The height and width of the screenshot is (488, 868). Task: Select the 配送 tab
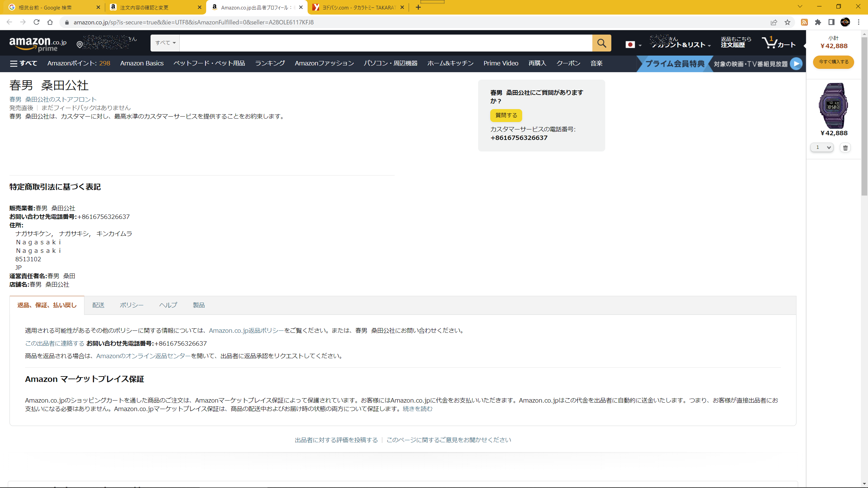pos(98,305)
